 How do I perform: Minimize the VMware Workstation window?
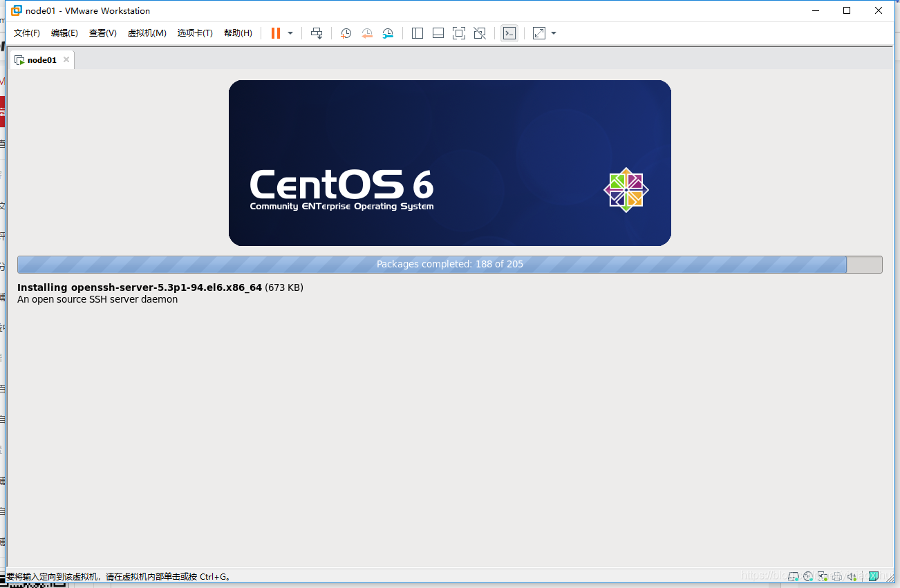[815, 10]
